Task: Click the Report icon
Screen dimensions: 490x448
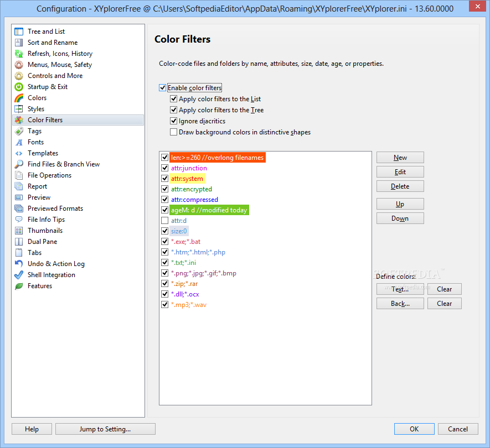Action: pyautogui.click(x=19, y=186)
